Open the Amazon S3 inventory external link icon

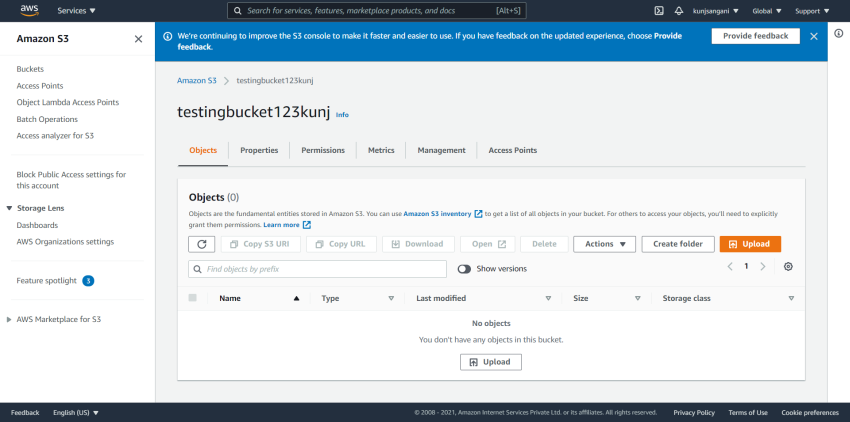point(478,214)
